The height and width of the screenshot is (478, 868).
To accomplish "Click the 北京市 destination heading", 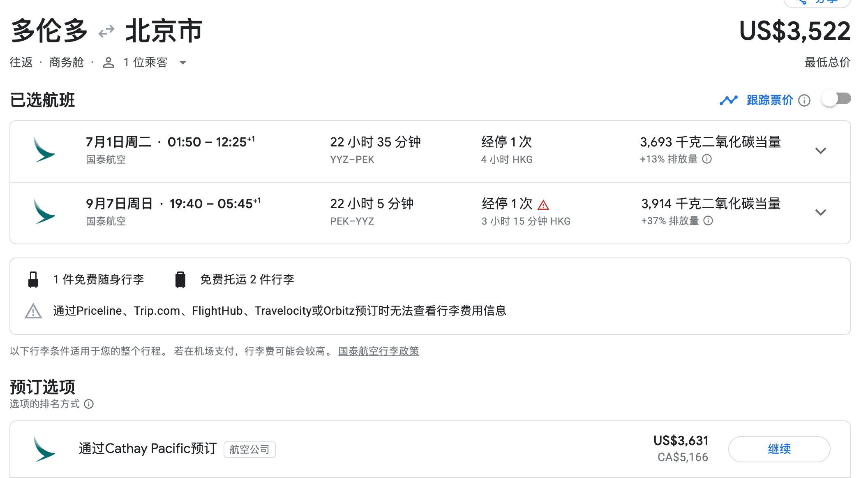I will pos(164,31).
